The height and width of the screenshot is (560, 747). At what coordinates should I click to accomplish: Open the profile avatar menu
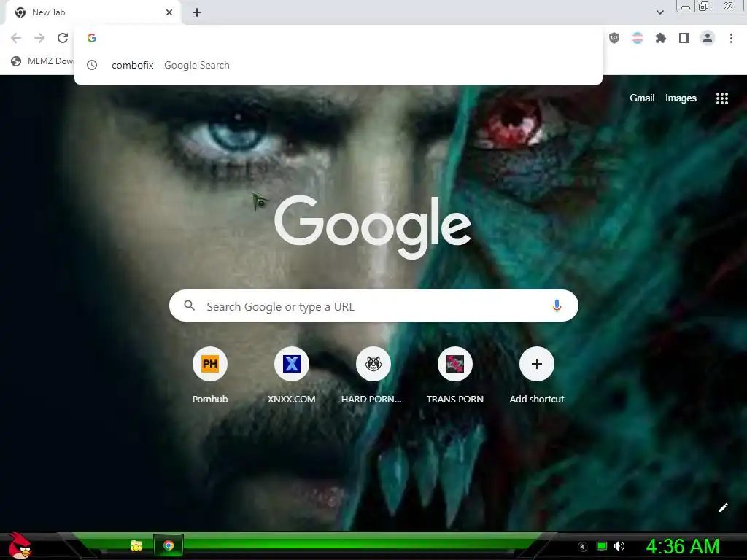pyautogui.click(x=708, y=38)
